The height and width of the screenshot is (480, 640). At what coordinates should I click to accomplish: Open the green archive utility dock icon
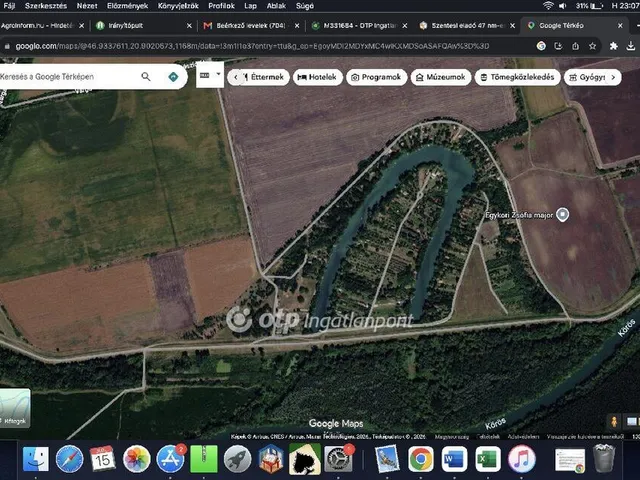[203, 459]
